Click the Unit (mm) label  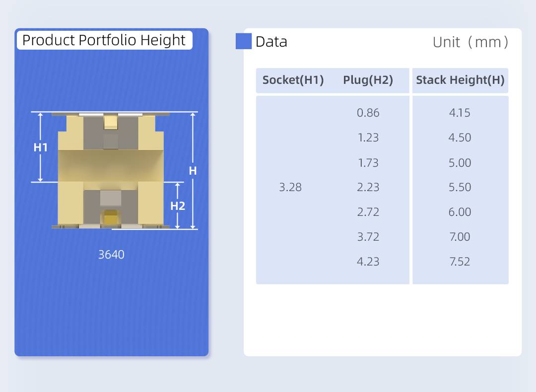click(x=470, y=42)
